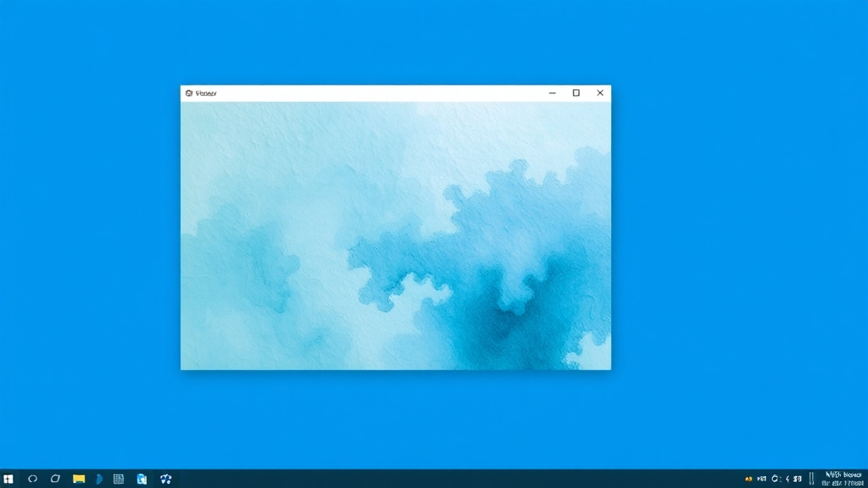Open the grid-shaped app on taskbar
The height and width of the screenshot is (488, 868).
tap(119, 479)
